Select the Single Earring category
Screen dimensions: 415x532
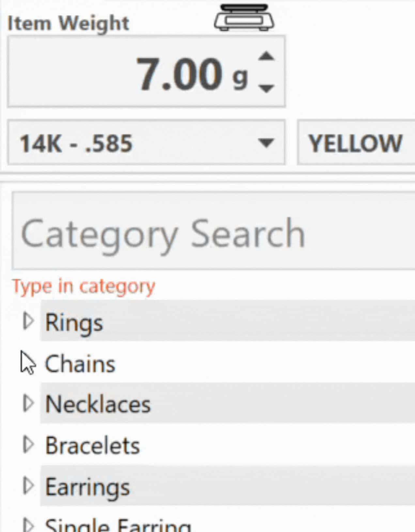118,525
